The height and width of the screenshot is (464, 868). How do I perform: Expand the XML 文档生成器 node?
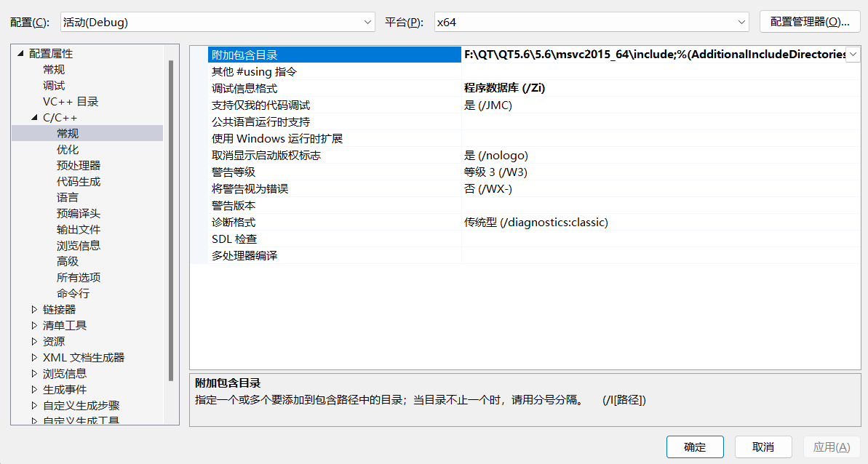coord(34,358)
